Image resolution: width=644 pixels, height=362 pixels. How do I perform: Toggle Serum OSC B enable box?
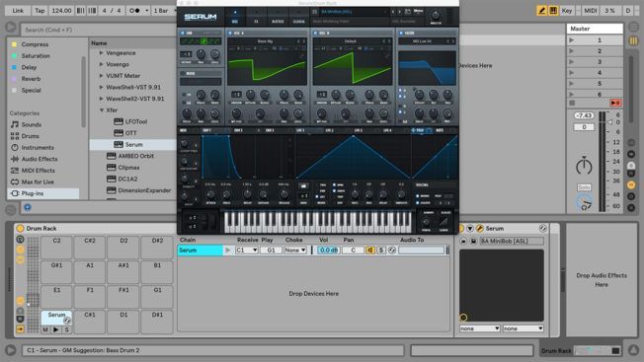click(315, 33)
